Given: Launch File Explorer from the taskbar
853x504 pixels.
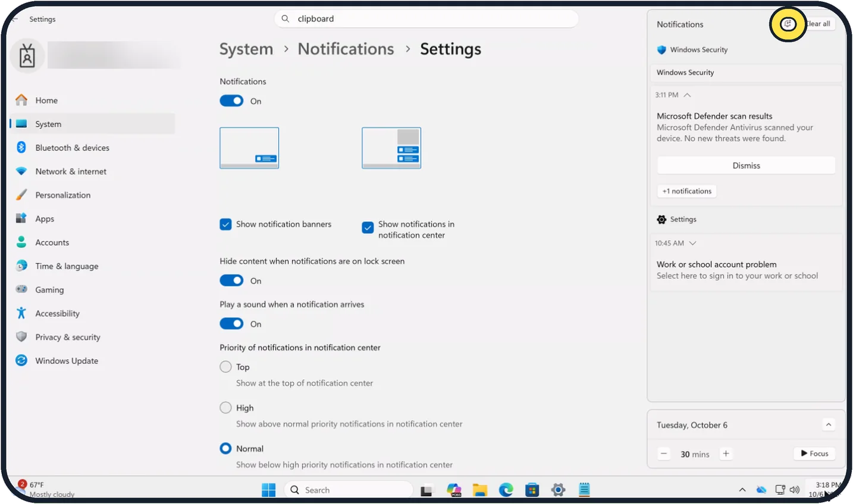Looking at the screenshot, I should point(480,490).
